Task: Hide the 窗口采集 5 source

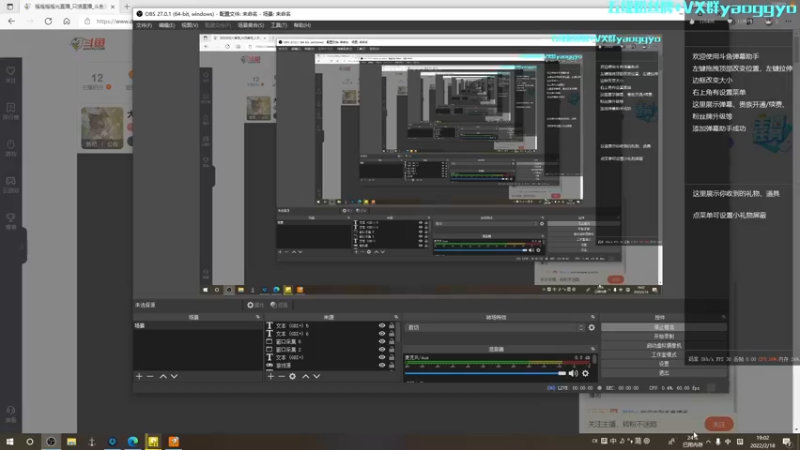Action: click(382, 342)
